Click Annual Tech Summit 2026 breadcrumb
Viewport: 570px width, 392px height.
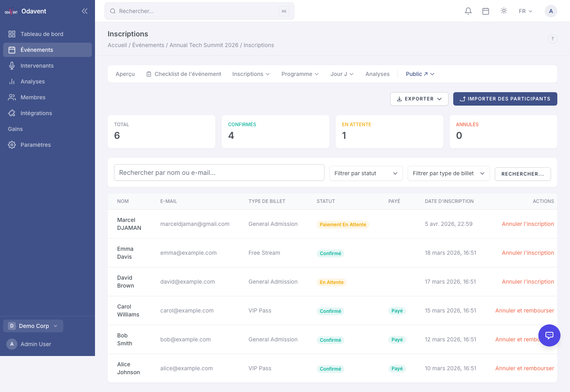click(204, 45)
